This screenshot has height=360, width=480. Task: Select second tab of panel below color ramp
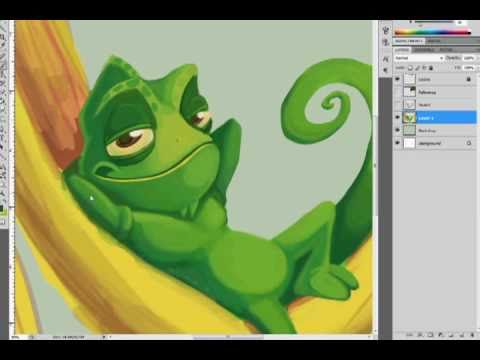(x=434, y=41)
